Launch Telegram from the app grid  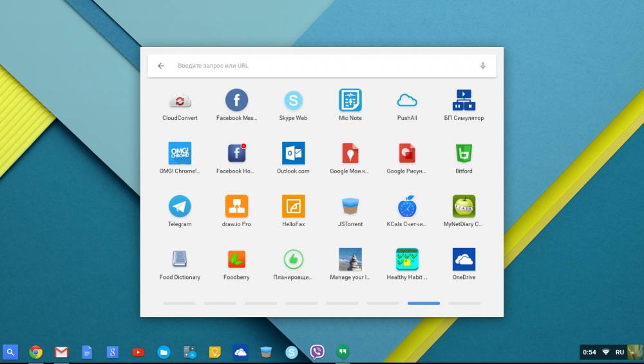click(180, 207)
